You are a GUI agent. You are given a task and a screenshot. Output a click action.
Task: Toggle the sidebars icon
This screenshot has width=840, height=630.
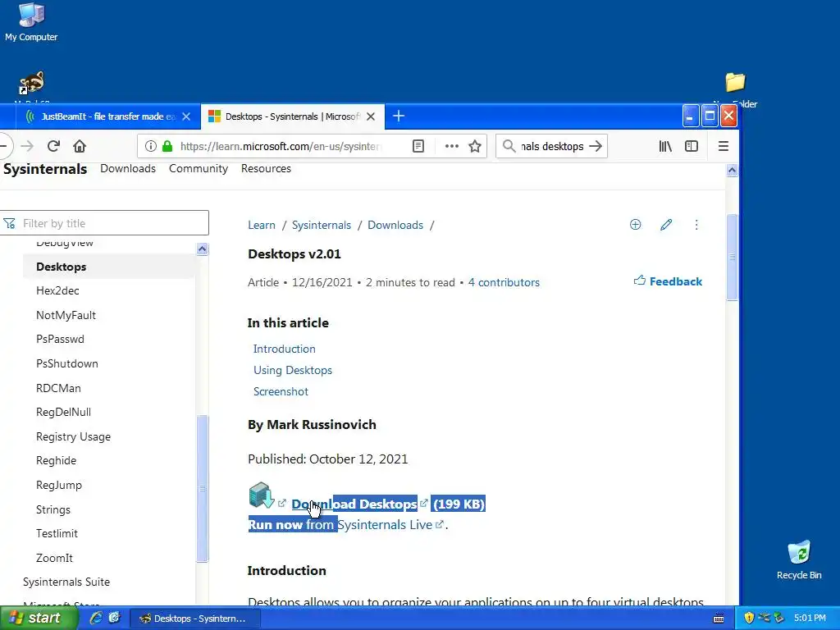click(691, 146)
